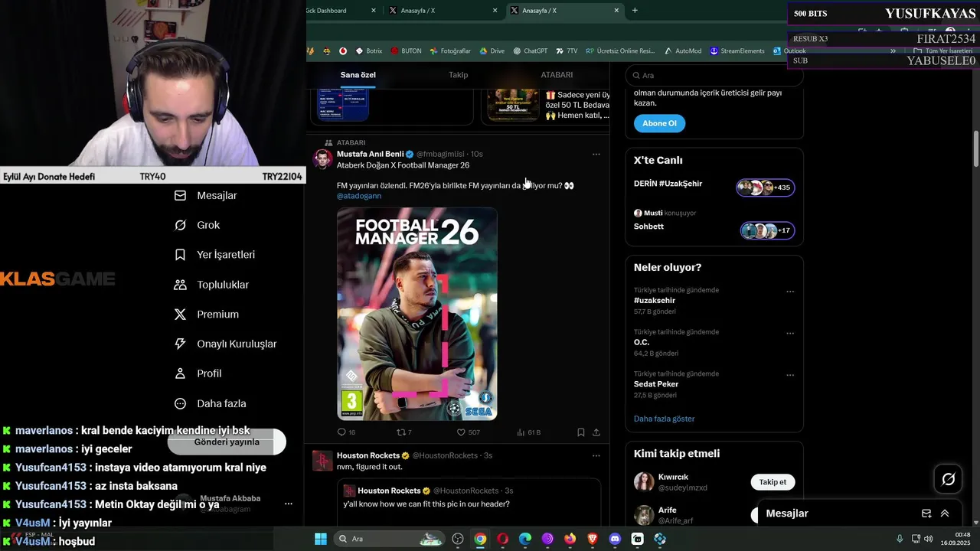The width and height of the screenshot is (980, 551).
Task: Open the Ücretsiz Online Resi... bookmark
Action: 620,51
